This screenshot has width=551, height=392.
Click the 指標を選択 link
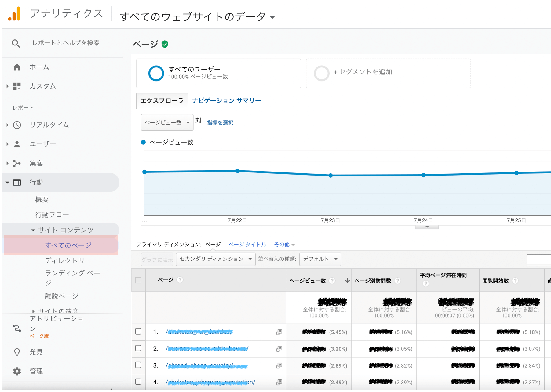tap(220, 122)
